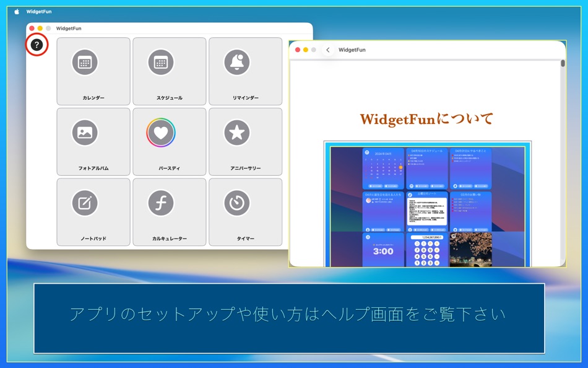Open the WidgetFun menu bar item
Viewport: 588px width, 368px height.
click(38, 11)
